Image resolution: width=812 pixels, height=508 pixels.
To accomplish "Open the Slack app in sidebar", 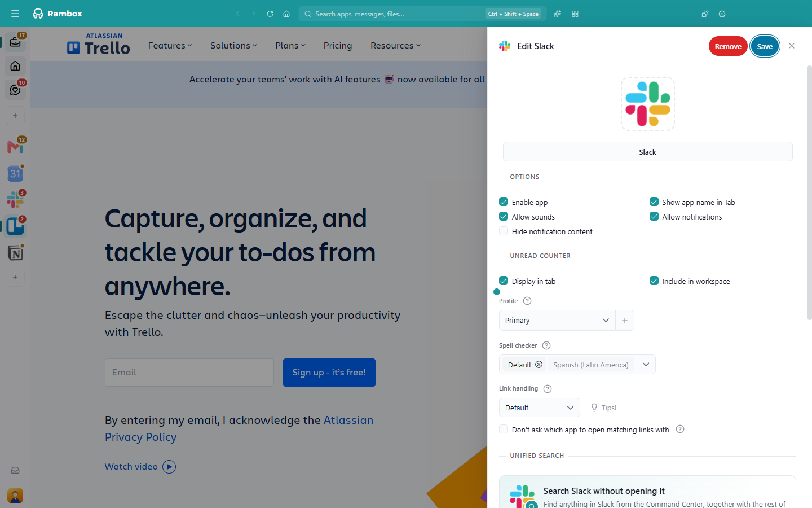I will [x=15, y=200].
